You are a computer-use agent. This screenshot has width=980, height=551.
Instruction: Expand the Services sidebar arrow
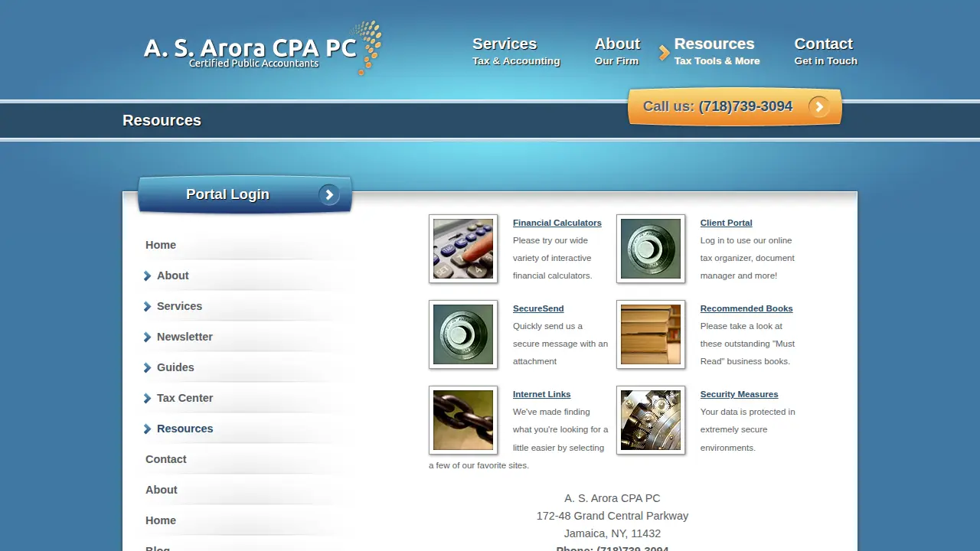pos(148,306)
